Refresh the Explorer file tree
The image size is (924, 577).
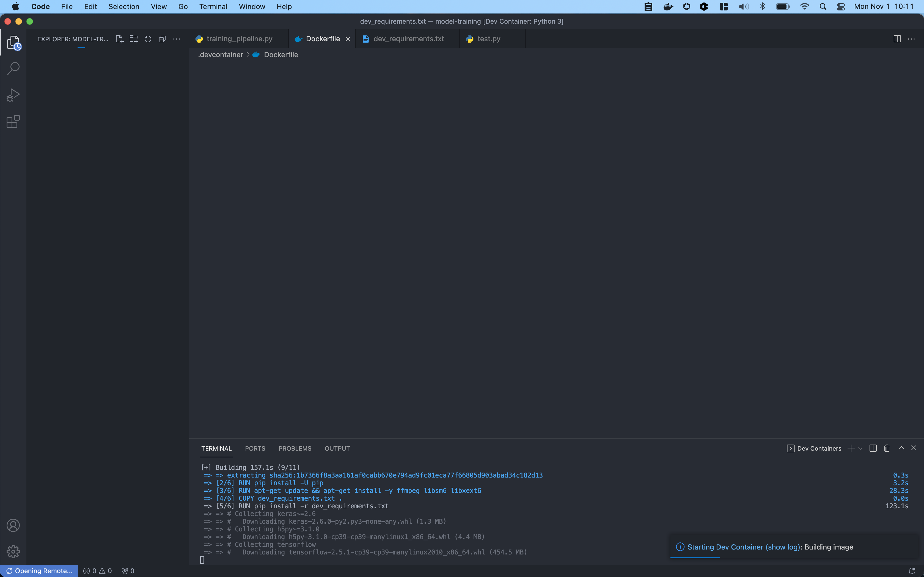click(148, 38)
